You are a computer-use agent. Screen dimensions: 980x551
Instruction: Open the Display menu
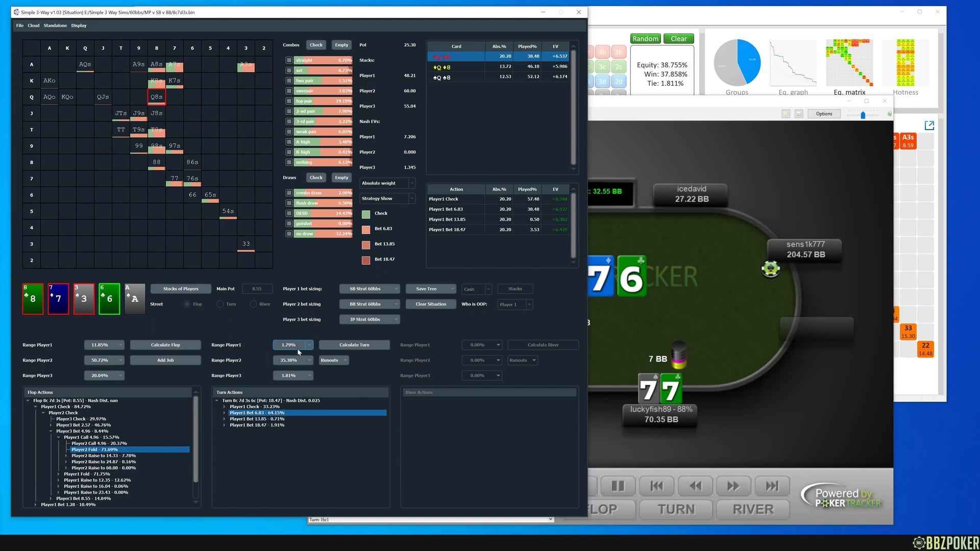pos(79,26)
